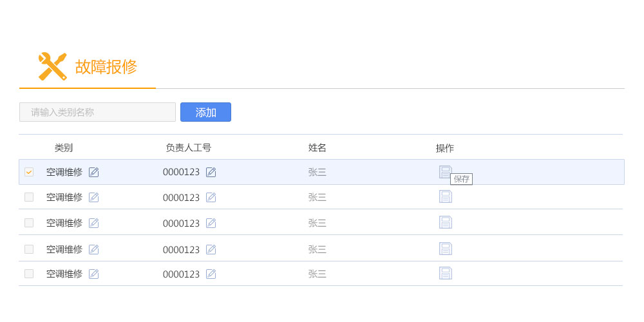Click the blue 添加 button
This screenshot has width=644, height=322.
206,112
